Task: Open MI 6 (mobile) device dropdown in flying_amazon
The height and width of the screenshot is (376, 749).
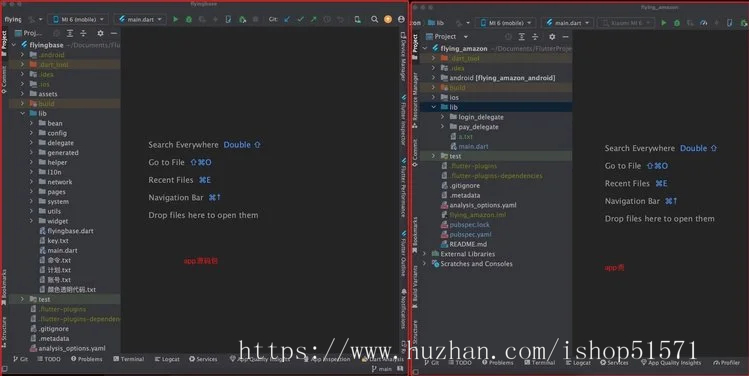Action: tap(505, 23)
